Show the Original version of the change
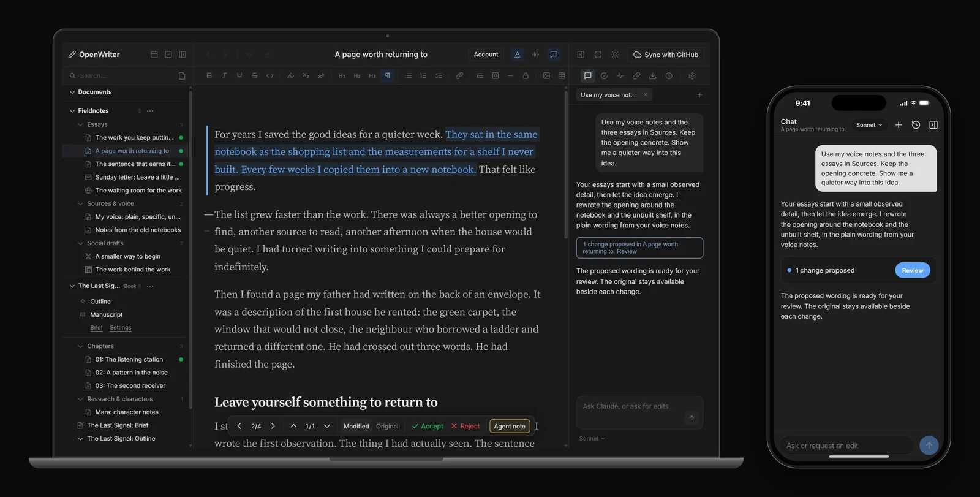The image size is (980, 497). pos(387,427)
